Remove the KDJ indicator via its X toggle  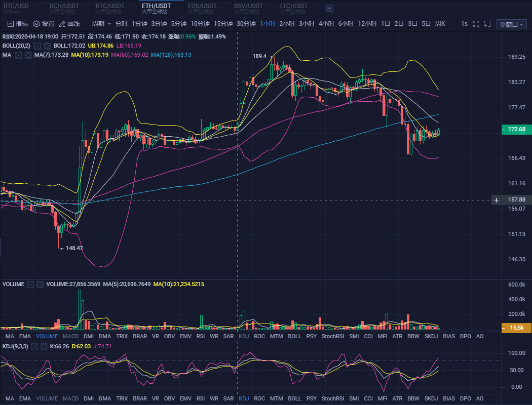pyautogui.click(x=45, y=347)
